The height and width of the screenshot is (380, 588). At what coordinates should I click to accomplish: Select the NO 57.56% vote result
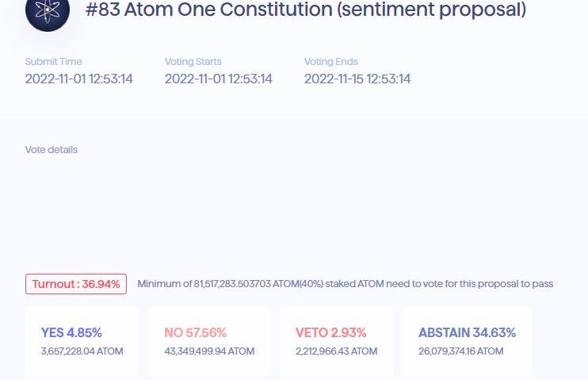pyautogui.click(x=195, y=332)
